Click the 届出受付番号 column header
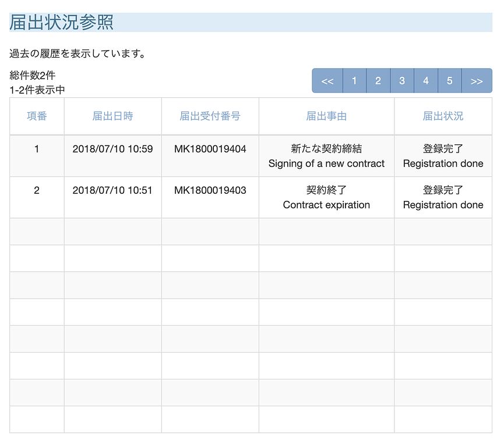 pyautogui.click(x=210, y=116)
